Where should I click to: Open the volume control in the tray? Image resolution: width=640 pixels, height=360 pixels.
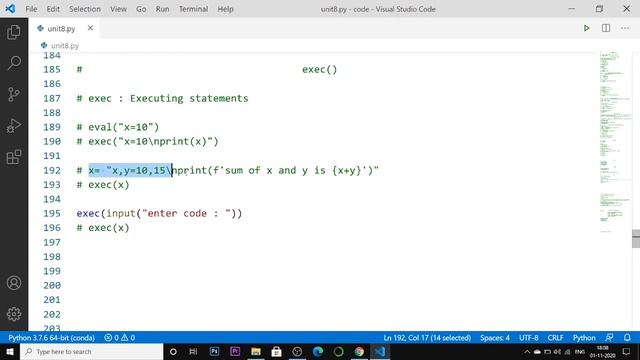pos(558,352)
